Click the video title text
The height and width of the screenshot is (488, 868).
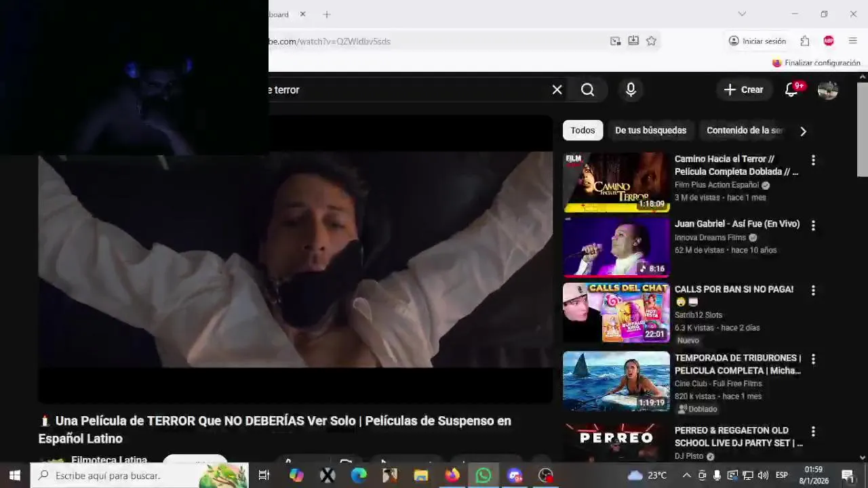tap(275, 430)
